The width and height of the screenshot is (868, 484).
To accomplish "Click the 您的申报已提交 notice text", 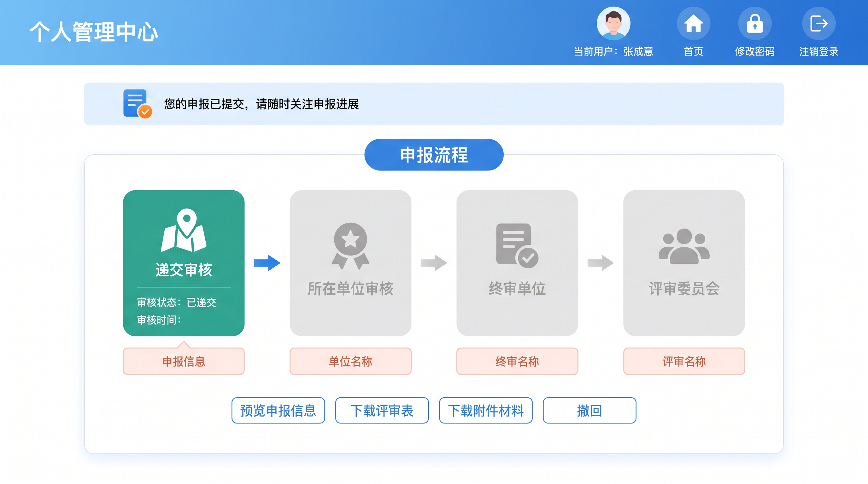I will 261,104.
